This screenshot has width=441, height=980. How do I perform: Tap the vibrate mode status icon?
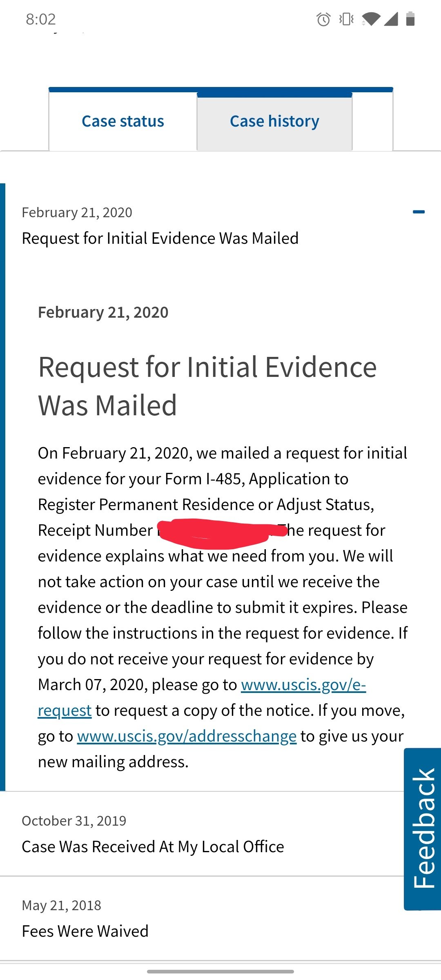pyautogui.click(x=346, y=19)
